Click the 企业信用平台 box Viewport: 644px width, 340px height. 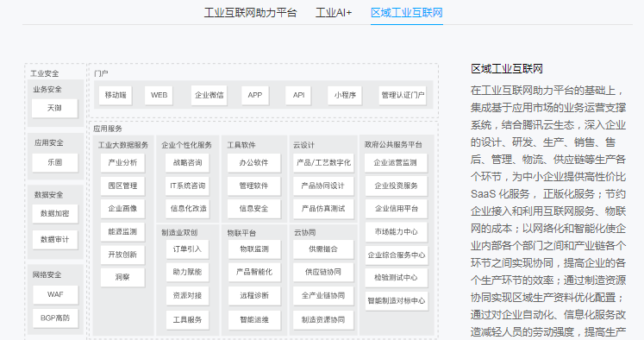click(396, 209)
